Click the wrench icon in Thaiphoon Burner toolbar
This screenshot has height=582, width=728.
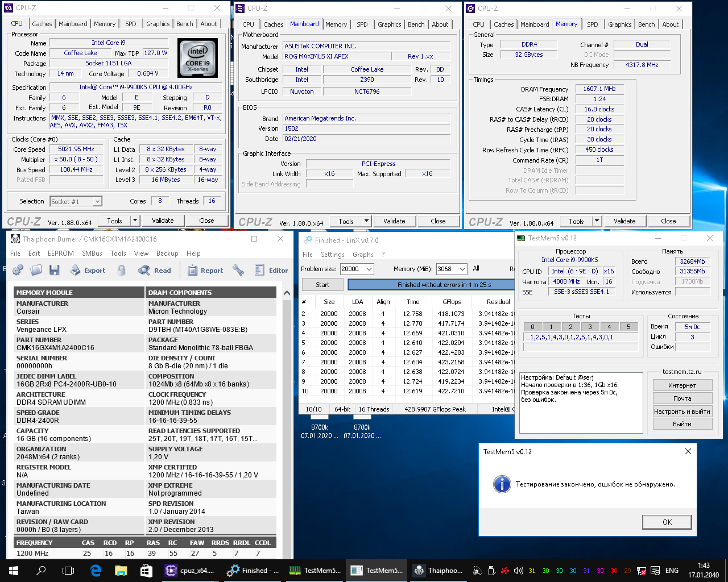tap(238, 271)
